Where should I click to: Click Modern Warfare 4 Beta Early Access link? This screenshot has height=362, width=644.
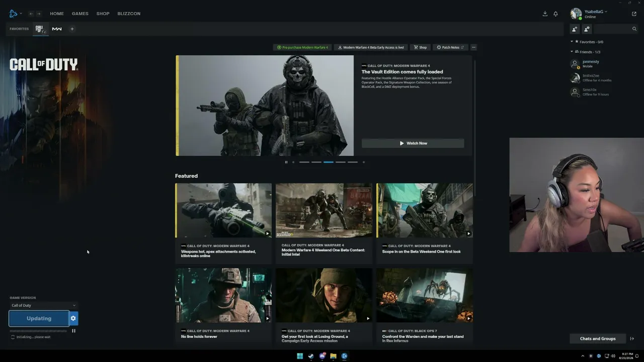[x=371, y=47]
